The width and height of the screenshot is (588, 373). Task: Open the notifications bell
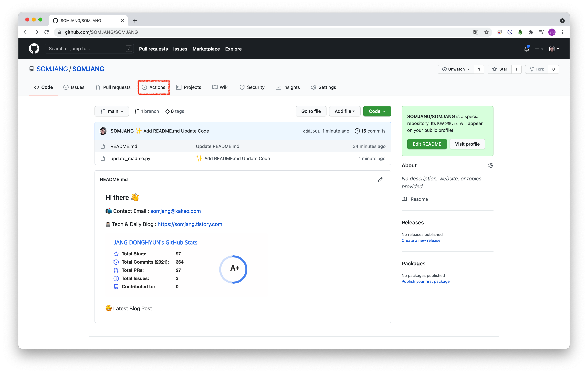526,49
